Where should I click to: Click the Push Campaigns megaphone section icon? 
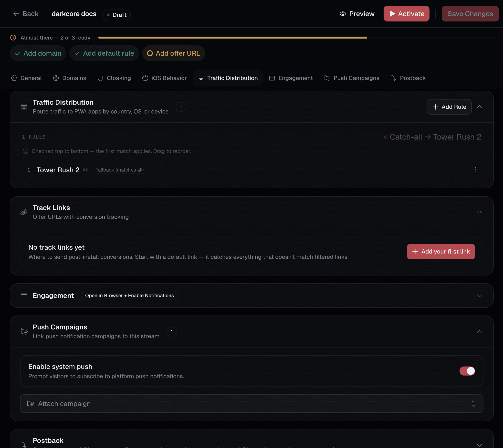24,332
